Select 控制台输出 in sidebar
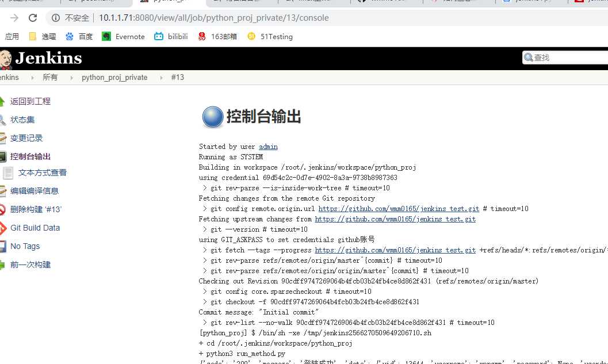Image resolution: width=608 pixels, height=364 pixels. click(x=30, y=156)
